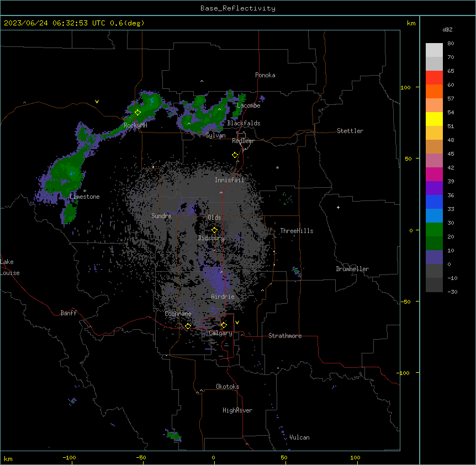Select the yellow diamond marker above Didsbury
The height and width of the screenshot is (465, 476).
click(x=214, y=230)
